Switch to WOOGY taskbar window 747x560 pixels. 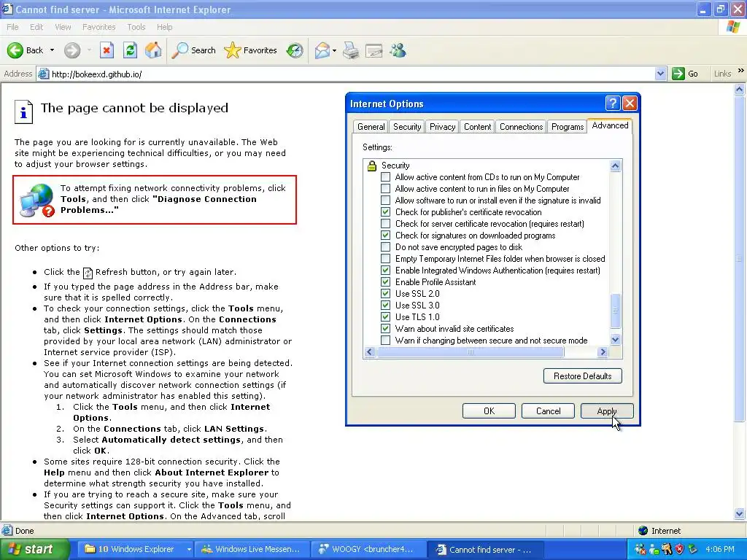367,549
